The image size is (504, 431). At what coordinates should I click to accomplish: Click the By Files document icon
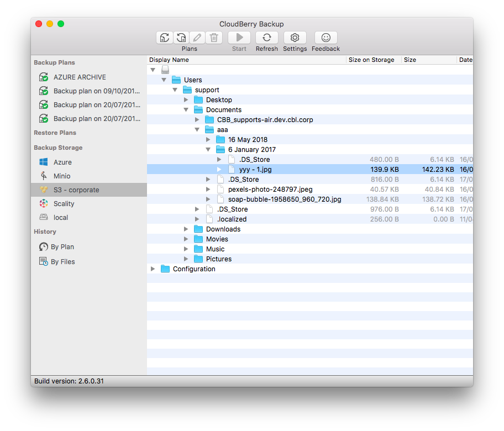coord(44,261)
